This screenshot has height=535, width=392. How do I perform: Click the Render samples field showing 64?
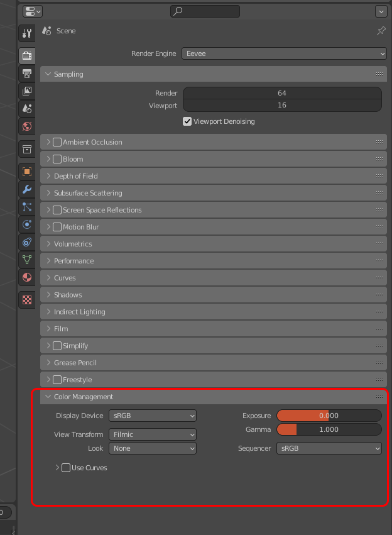point(282,93)
